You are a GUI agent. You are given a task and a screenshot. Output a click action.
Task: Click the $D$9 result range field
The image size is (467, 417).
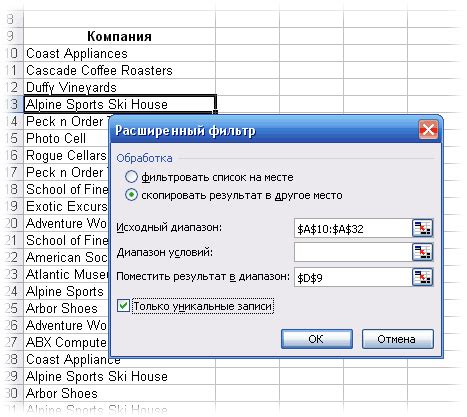[353, 277]
